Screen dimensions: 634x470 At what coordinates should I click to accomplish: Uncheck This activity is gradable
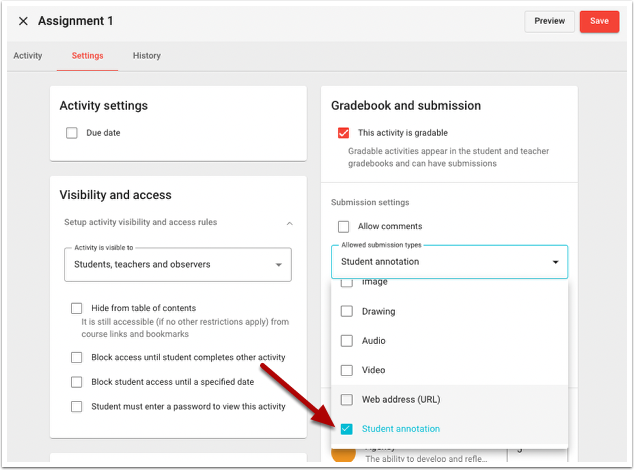(x=344, y=133)
